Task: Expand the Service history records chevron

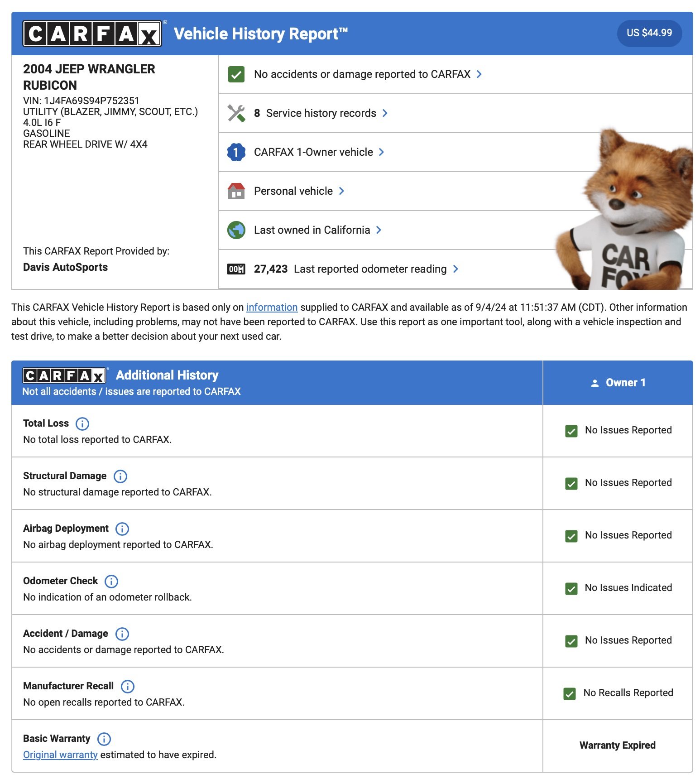Action: point(385,113)
